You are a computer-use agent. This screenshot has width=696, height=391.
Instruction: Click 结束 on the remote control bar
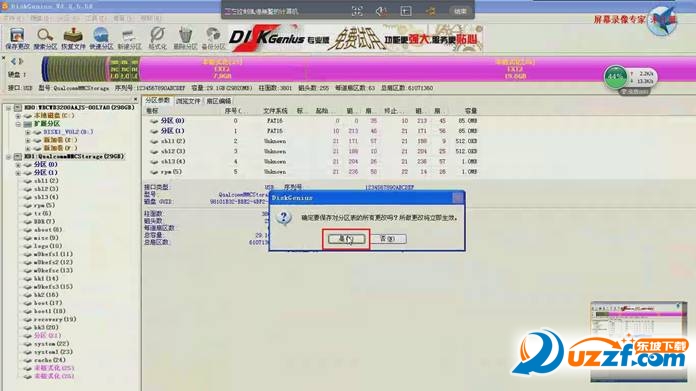(x=460, y=11)
